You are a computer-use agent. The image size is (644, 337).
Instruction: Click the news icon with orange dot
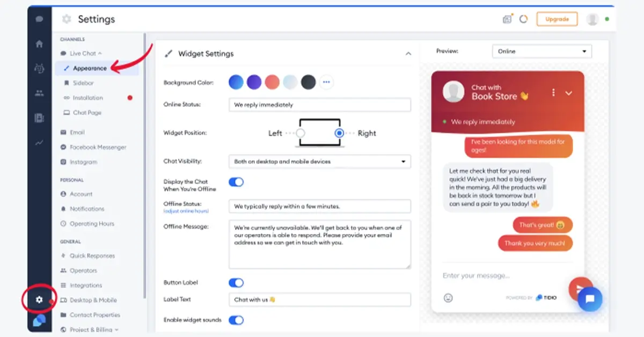click(x=508, y=19)
